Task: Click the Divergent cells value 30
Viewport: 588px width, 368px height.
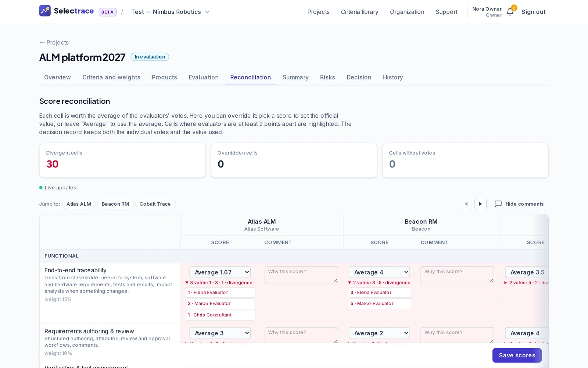Action: coord(52,164)
